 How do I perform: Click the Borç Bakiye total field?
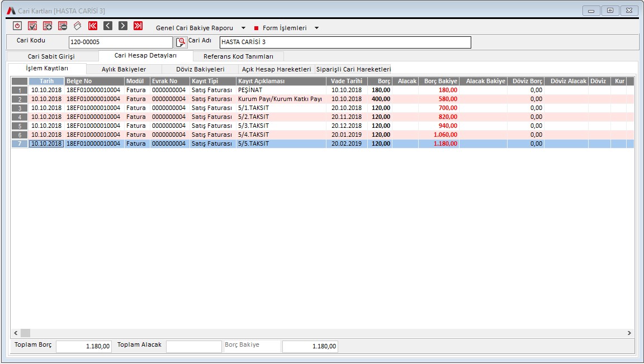point(310,346)
